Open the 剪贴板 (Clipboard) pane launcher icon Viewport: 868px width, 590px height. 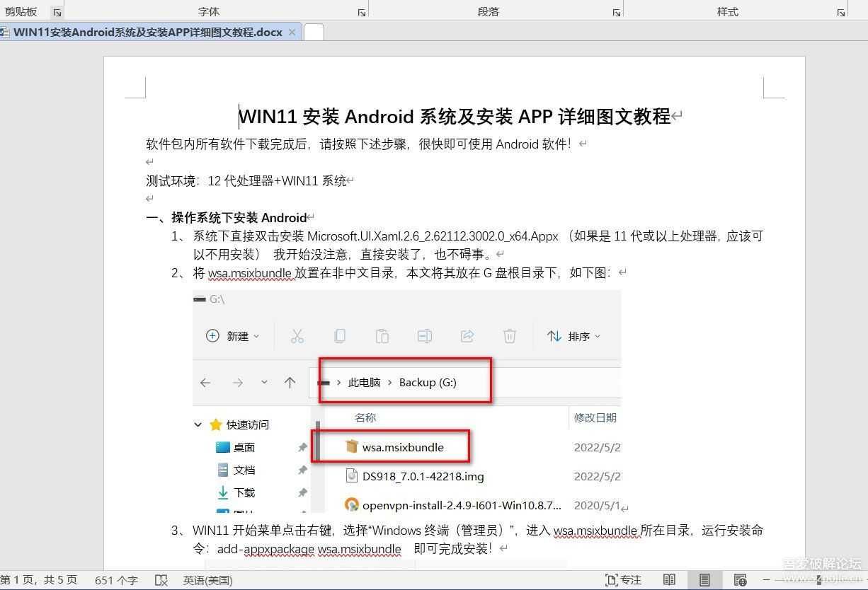pos(55,11)
